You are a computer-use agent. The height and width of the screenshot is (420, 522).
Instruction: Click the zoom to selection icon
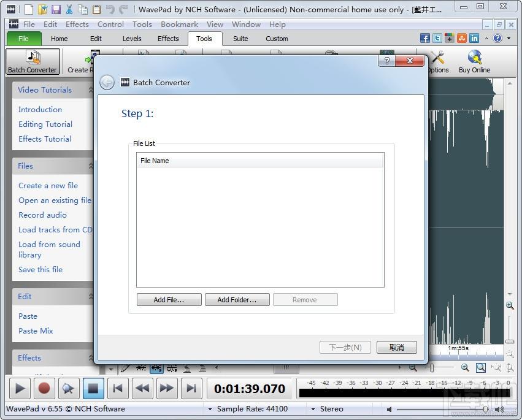point(480,367)
